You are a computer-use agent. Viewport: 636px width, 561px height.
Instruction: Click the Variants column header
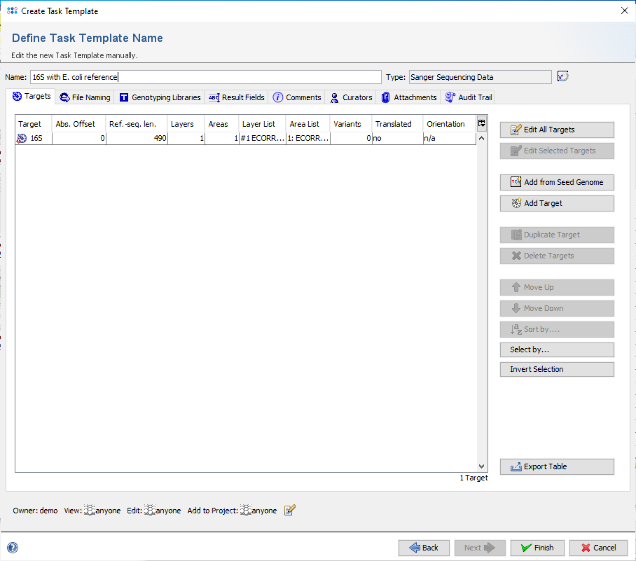pos(351,124)
